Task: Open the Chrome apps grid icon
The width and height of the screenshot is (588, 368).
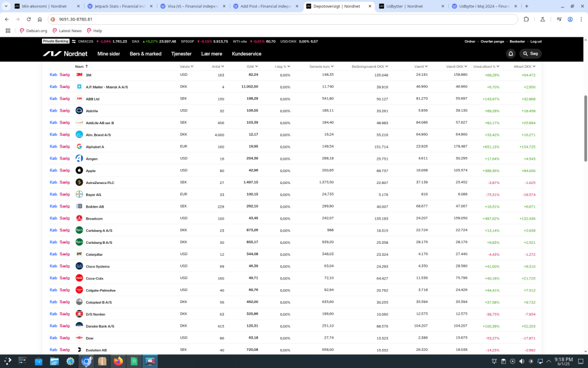Action: [x=8, y=30]
